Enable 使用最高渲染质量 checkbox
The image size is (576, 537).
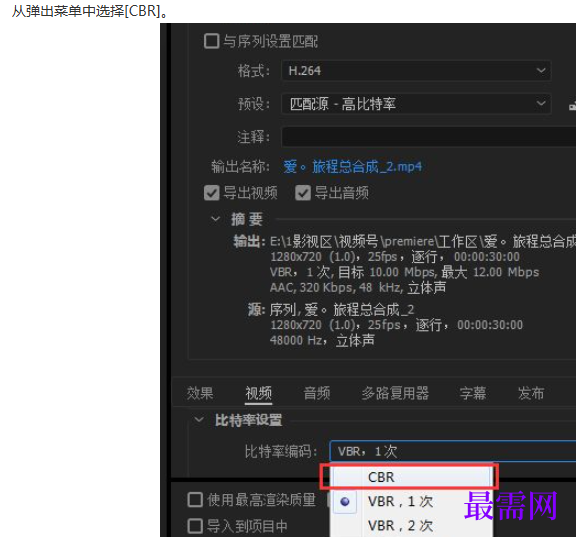click(195, 500)
